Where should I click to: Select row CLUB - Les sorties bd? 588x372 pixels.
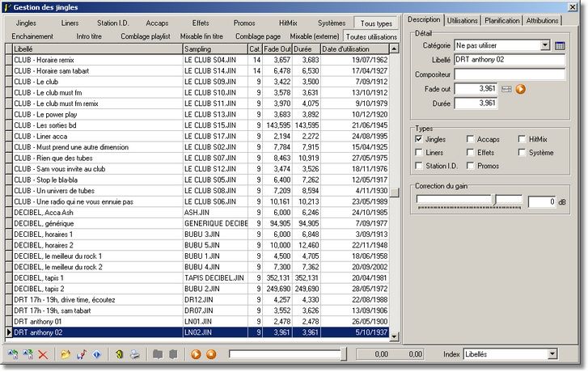[201, 125]
